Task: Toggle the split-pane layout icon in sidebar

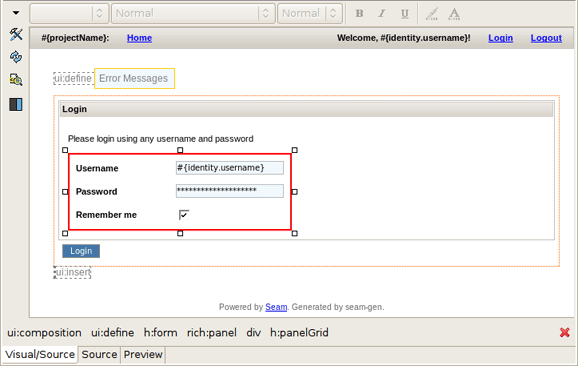Action: [16, 104]
